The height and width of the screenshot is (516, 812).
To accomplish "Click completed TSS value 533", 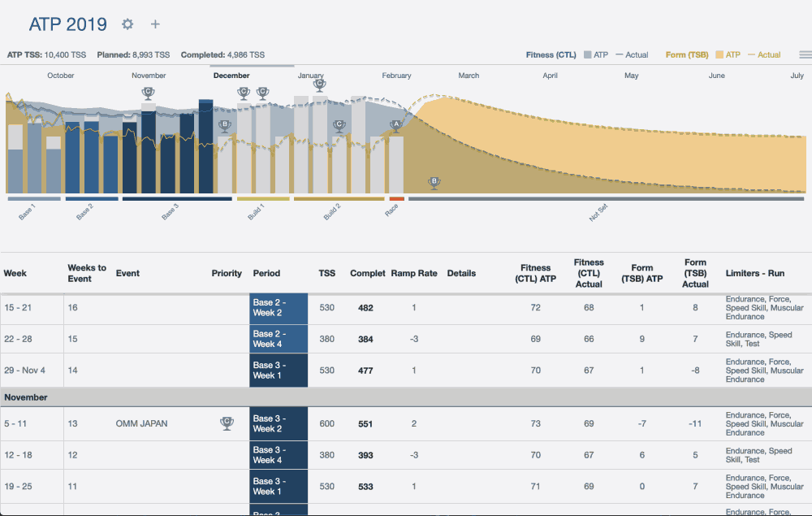I will 365,487.
